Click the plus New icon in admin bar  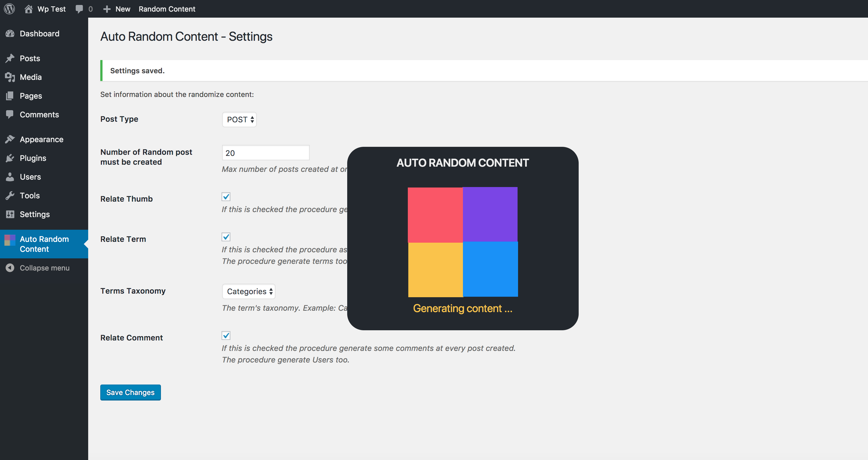coord(107,9)
